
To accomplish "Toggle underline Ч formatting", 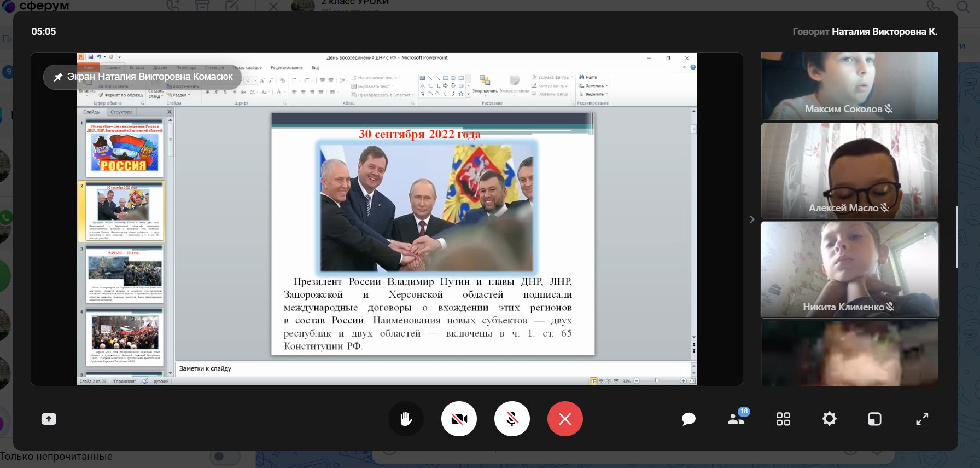I will pyautogui.click(x=225, y=92).
